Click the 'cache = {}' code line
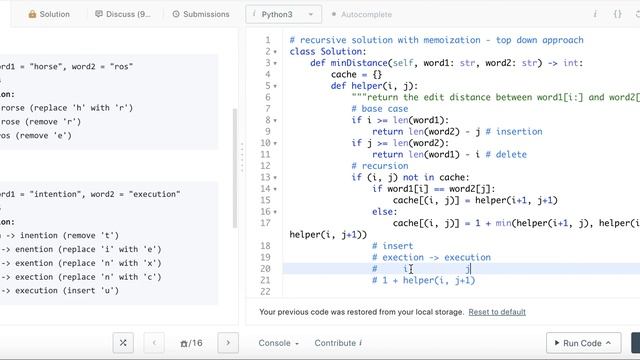640x360 pixels. tap(356, 75)
